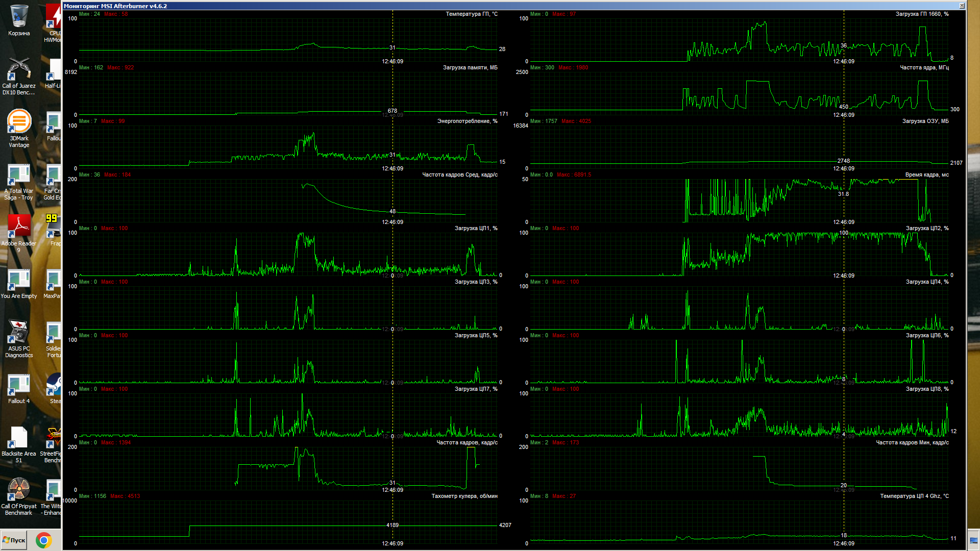Launch ASUS PC Diagnostics icon
980x551 pixels.
[x=19, y=334]
